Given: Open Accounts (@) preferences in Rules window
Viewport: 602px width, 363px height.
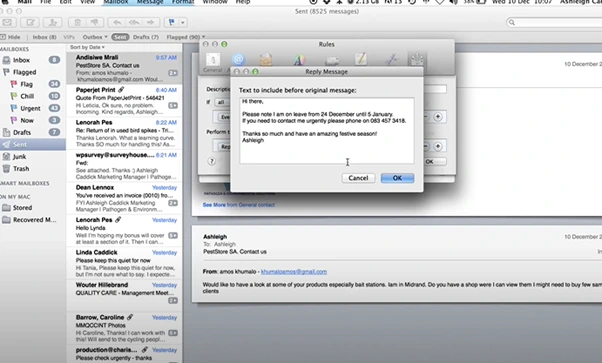Looking at the screenshot, I should [x=238, y=60].
